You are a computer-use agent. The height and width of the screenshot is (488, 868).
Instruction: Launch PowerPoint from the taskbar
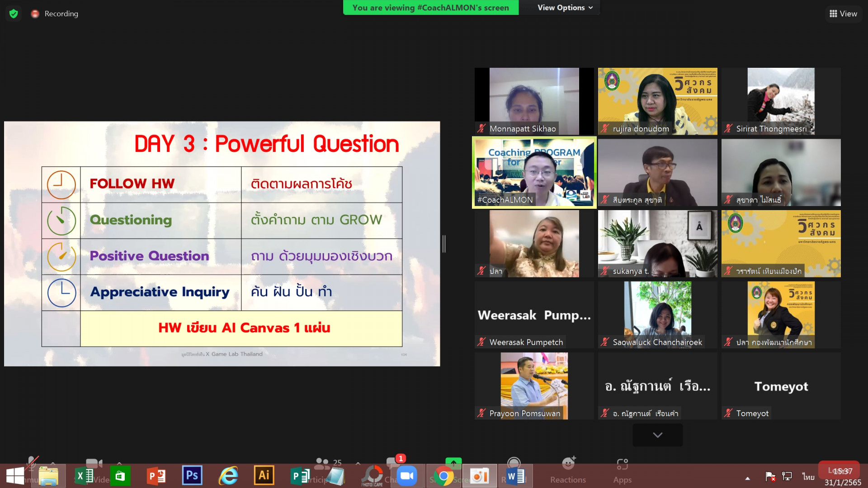tap(156, 476)
